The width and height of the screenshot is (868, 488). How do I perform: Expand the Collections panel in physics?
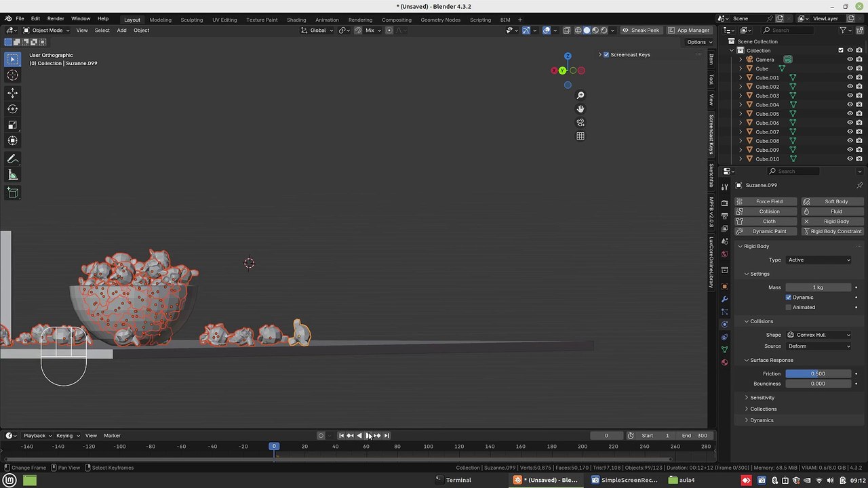763,409
